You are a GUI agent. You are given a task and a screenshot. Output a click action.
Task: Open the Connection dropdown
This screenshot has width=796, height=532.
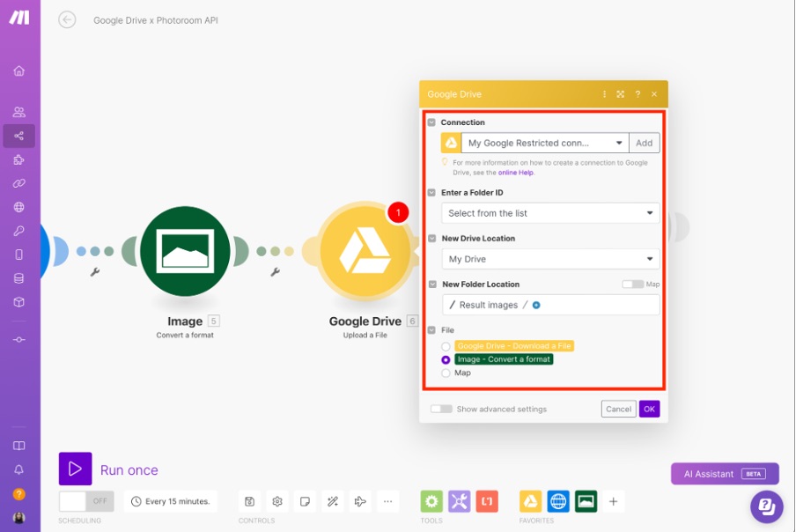[x=546, y=143]
